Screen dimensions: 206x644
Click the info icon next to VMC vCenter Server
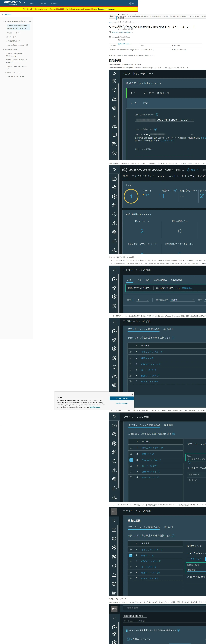pos(157,115)
